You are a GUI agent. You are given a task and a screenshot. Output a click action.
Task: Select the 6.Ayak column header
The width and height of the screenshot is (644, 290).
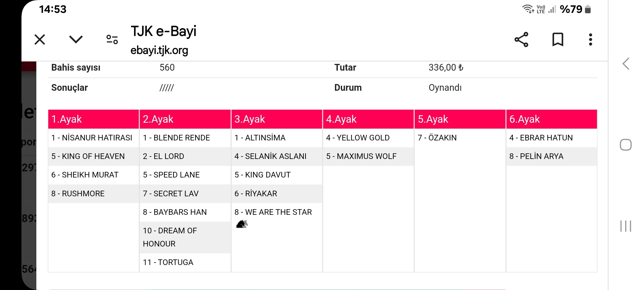pyautogui.click(x=551, y=119)
